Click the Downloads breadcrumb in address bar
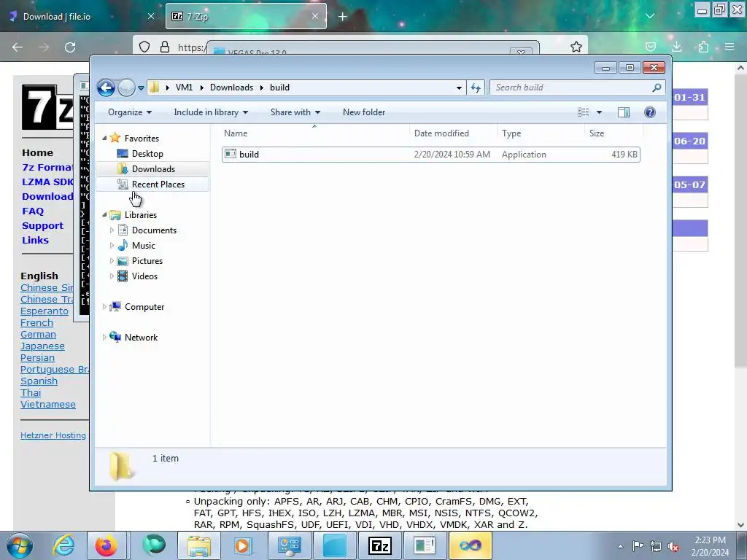747x560 pixels. point(231,87)
